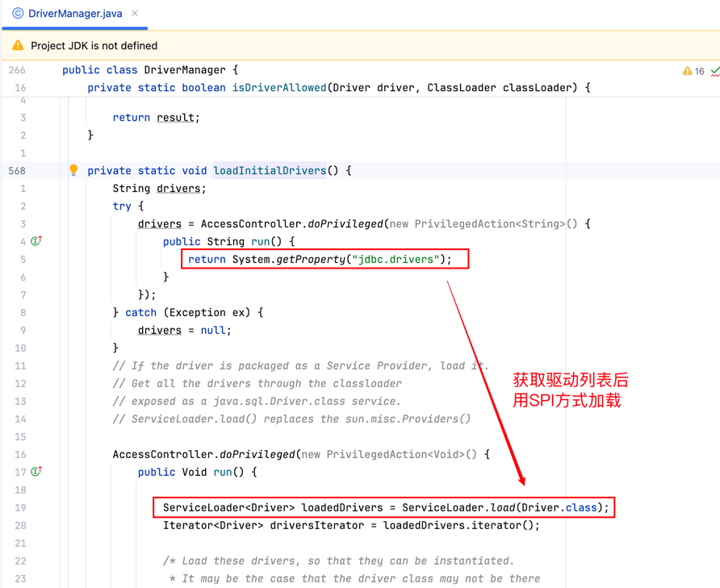The height and width of the screenshot is (588, 720).
Task: Close the DriverManager.java tab
Action: [x=135, y=14]
